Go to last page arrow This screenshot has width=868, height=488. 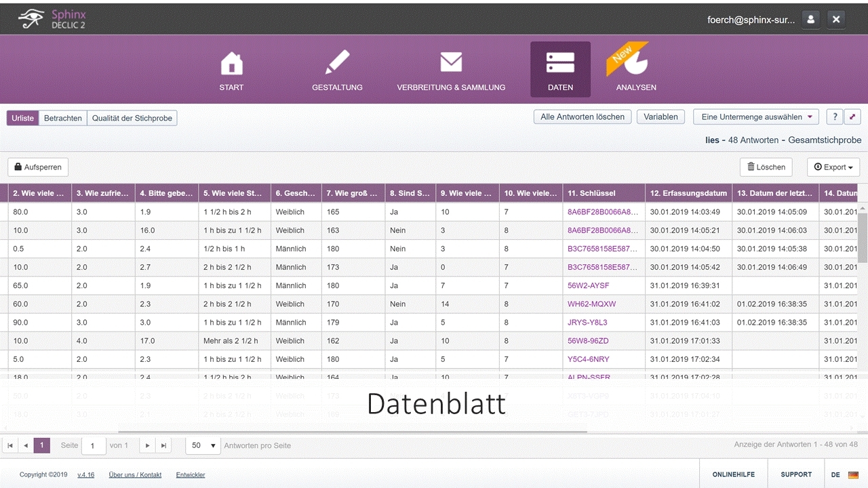[x=163, y=445]
